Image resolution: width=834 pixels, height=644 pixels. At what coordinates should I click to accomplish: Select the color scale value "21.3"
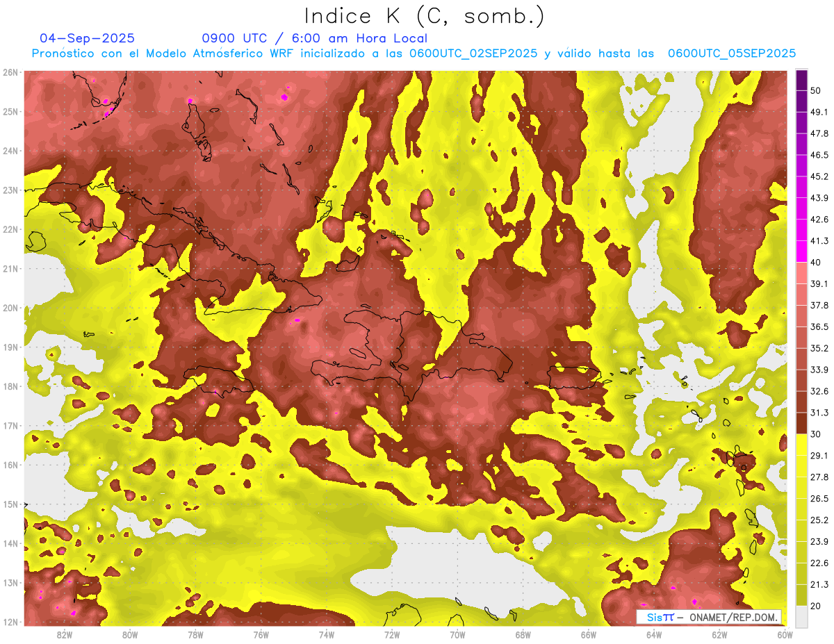pyautogui.click(x=819, y=584)
